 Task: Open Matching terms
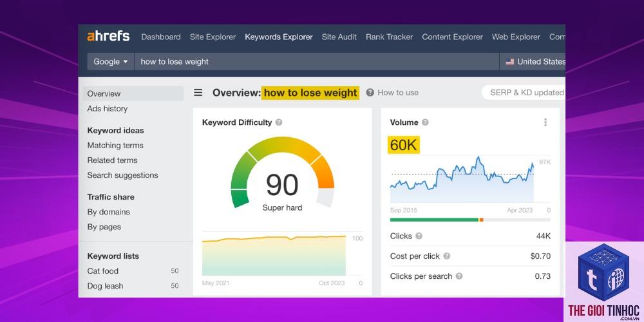pyautogui.click(x=115, y=146)
